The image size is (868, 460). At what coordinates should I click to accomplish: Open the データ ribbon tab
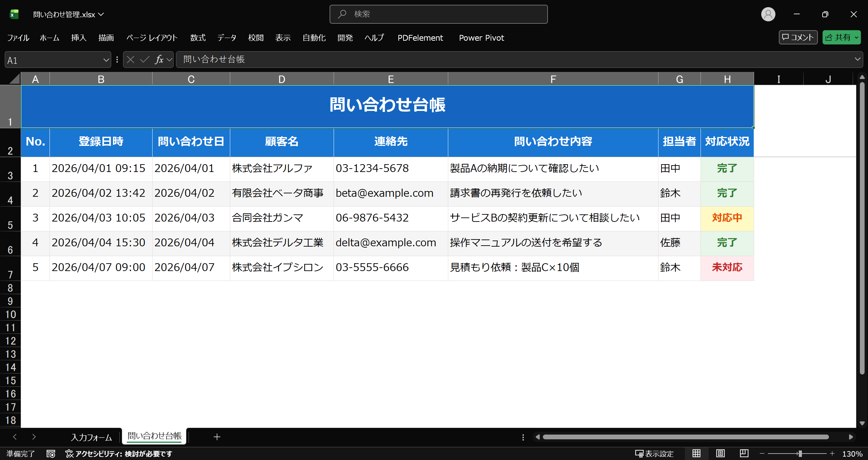point(226,38)
